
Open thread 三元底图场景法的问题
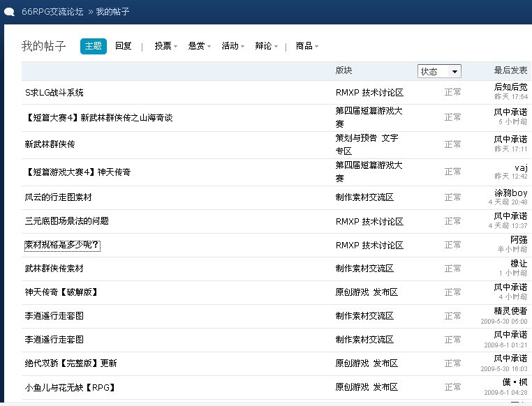67,221
